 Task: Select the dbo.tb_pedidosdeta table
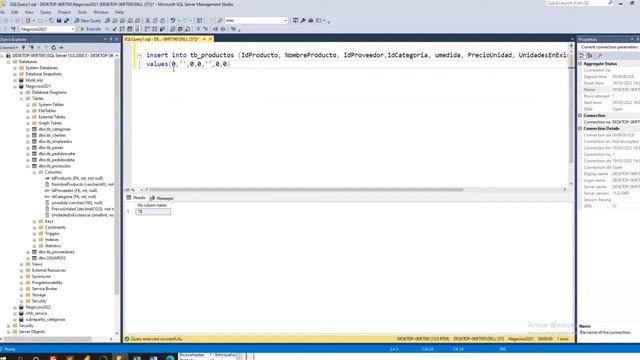[56, 160]
